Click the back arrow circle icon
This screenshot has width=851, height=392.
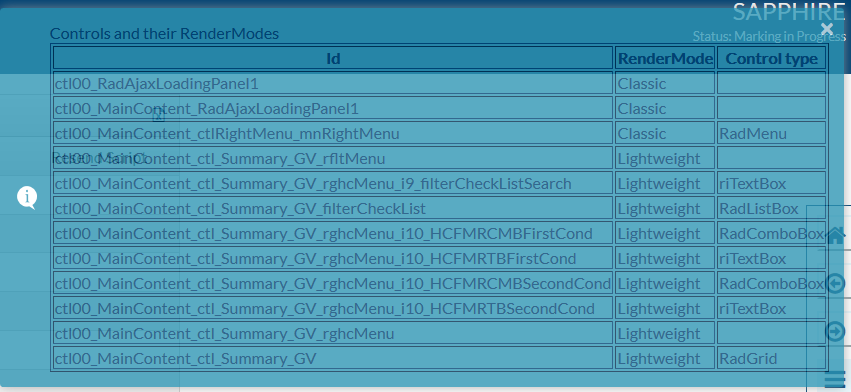click(835, 283)
